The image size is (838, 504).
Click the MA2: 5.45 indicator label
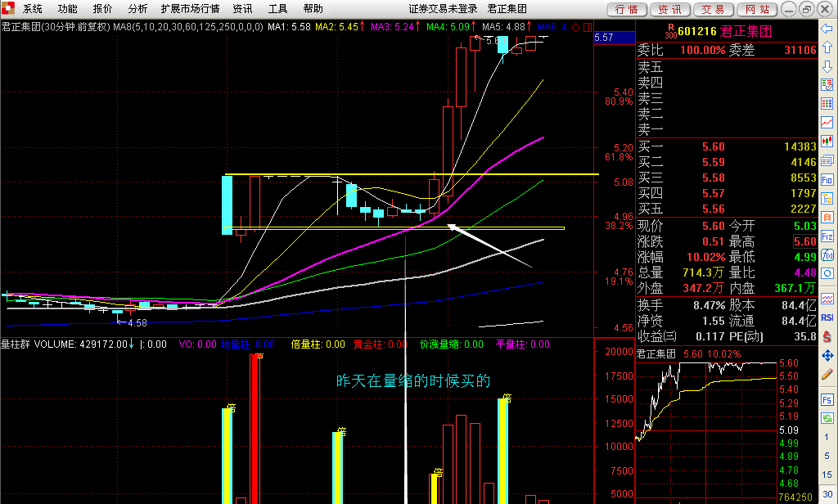point(340,27)
